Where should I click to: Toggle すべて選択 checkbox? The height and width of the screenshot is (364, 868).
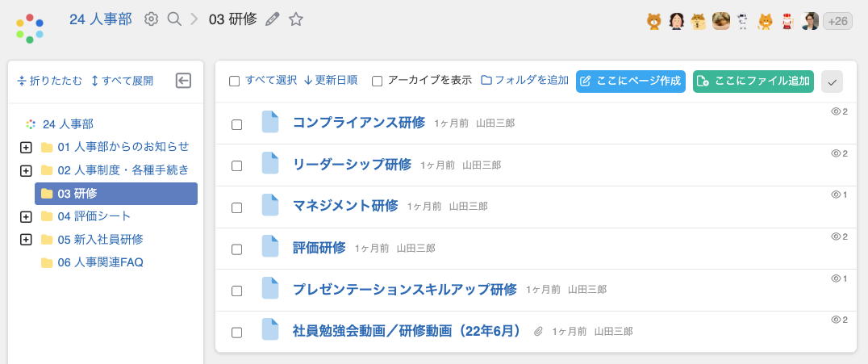[x=234, y=82]
